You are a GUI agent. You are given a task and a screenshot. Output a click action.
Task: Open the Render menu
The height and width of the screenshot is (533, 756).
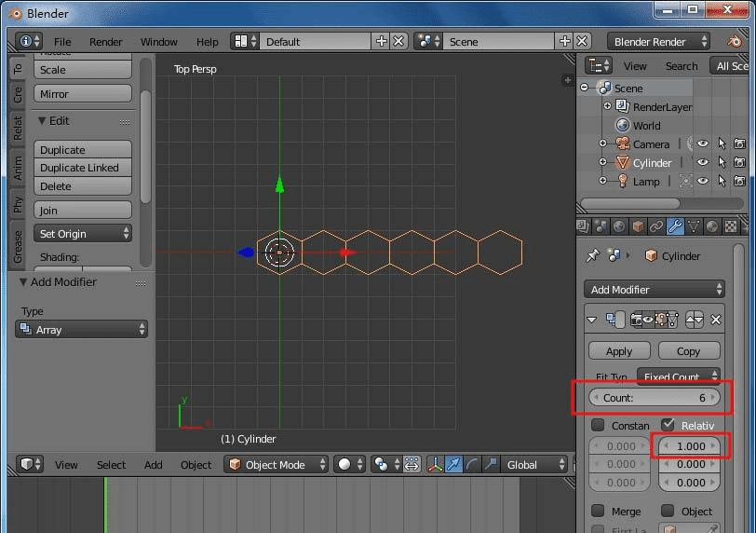pos(105,42)
